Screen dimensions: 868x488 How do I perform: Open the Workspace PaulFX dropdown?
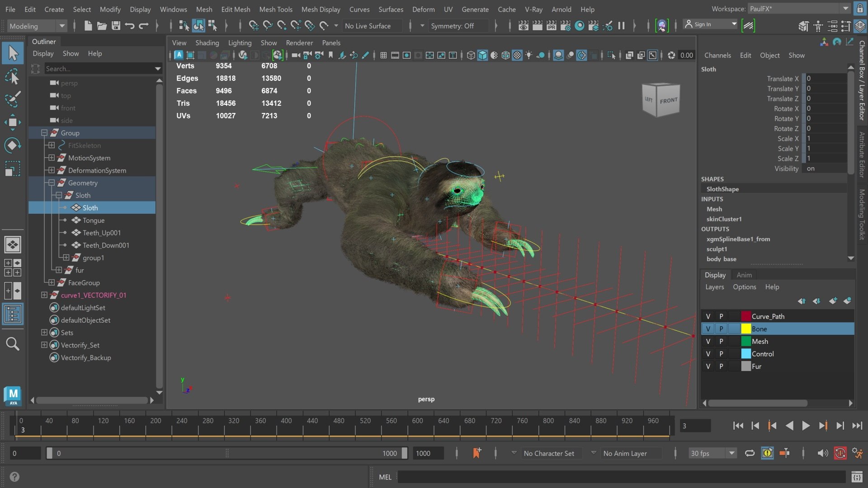(x=799, y=9)
